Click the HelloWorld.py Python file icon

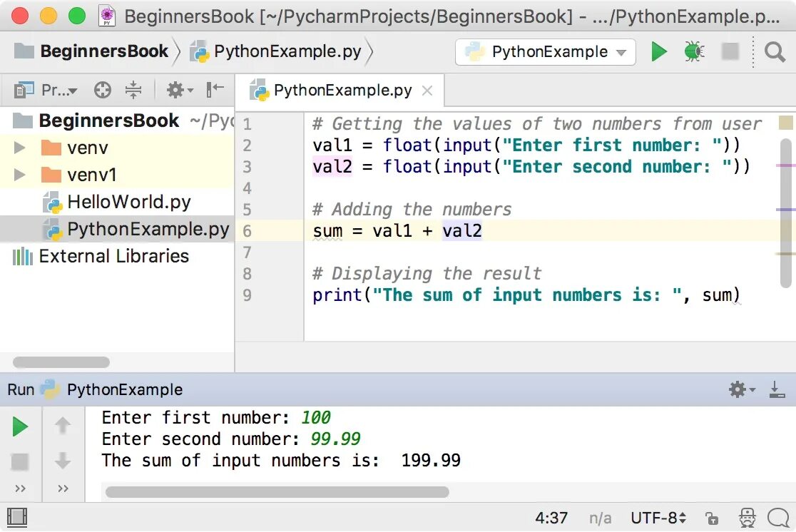(x=52, y=203)
